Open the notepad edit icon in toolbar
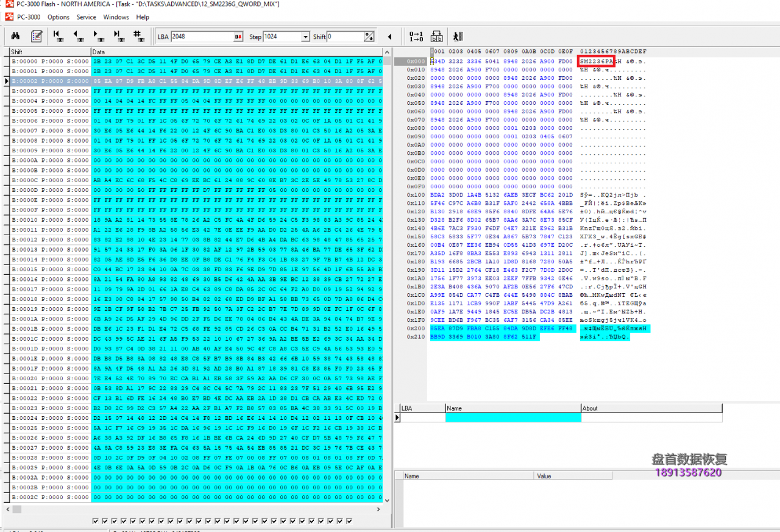The image size is (780, 532). [x=36, y=36]
